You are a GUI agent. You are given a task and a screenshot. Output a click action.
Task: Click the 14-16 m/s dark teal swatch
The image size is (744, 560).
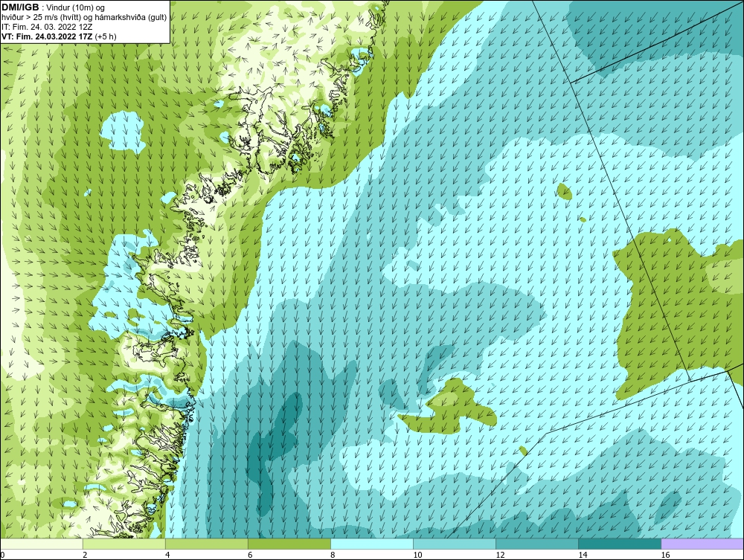click(x=619, y=544)
